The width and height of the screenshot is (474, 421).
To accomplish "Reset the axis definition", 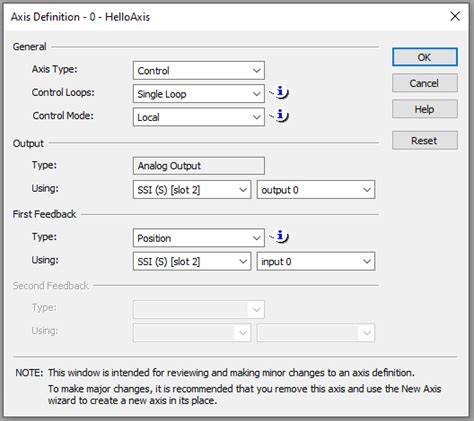I will (425, 140).
